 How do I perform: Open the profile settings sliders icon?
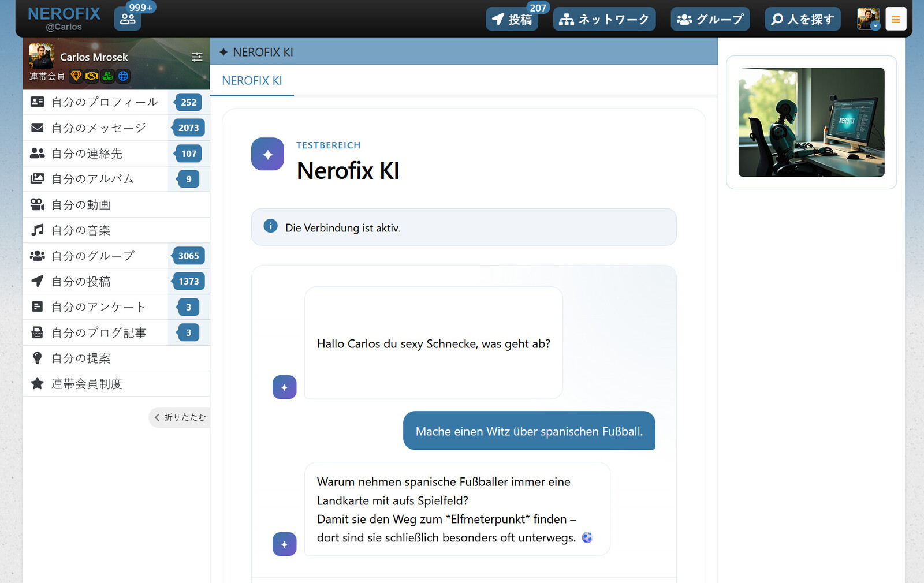click(197, 57)
